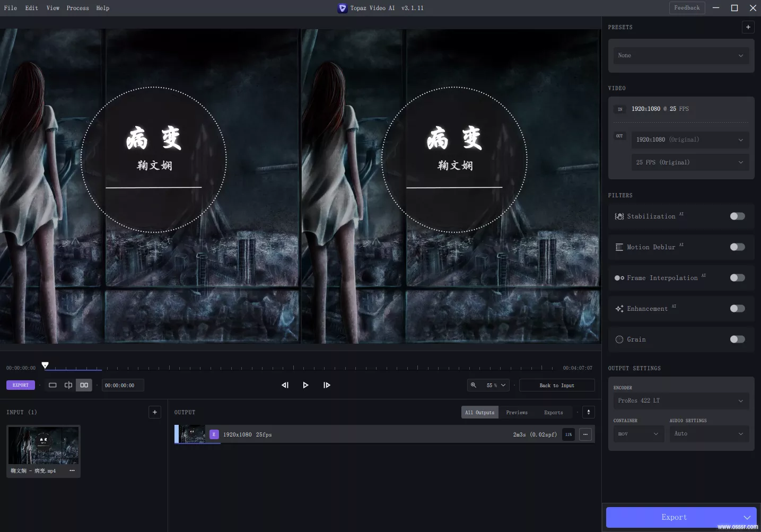Switch on the Enhancement toggle
The height and width of the screenshot is (532, 761).
[737, 309]
